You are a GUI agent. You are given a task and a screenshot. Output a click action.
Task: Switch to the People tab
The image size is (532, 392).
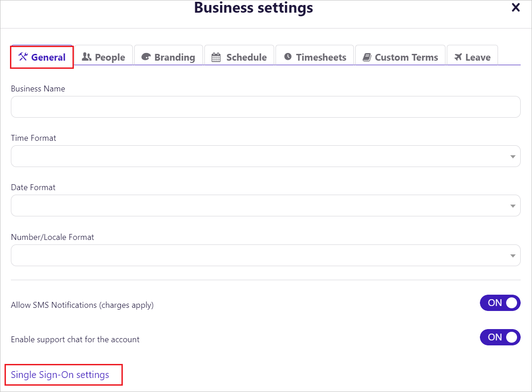(103, 57)
